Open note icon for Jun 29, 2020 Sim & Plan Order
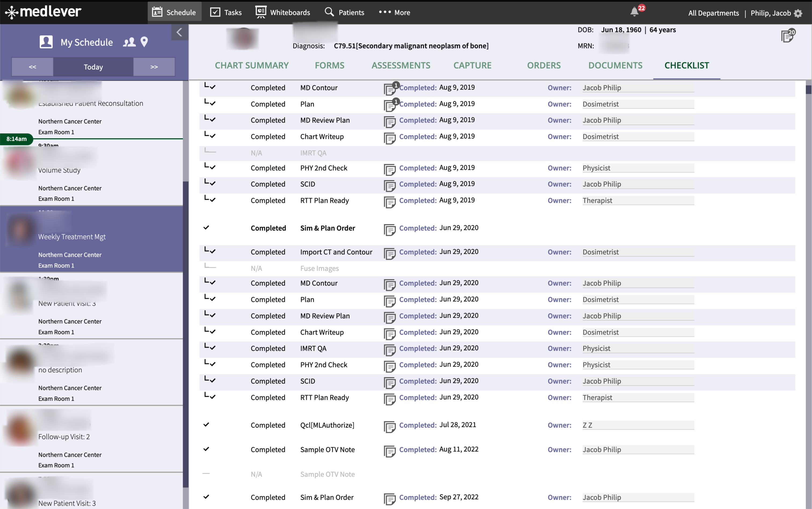The width and height of the screenshot is (812, 509). coord(390,230)
